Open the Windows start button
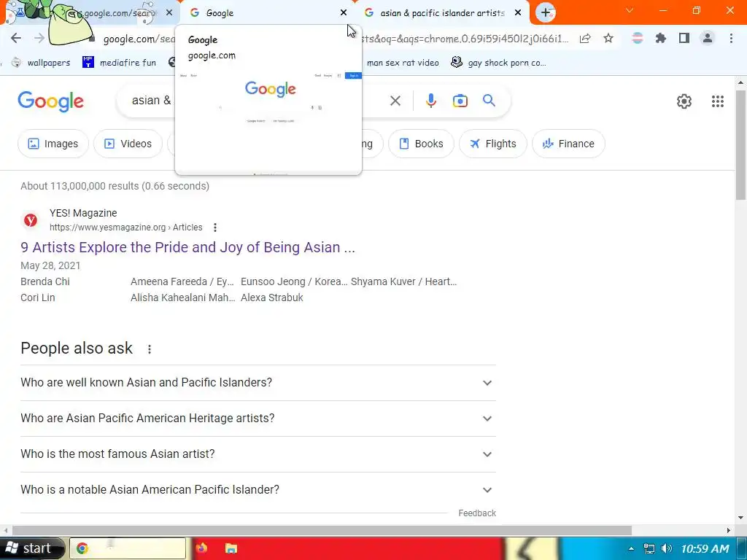 32,548
